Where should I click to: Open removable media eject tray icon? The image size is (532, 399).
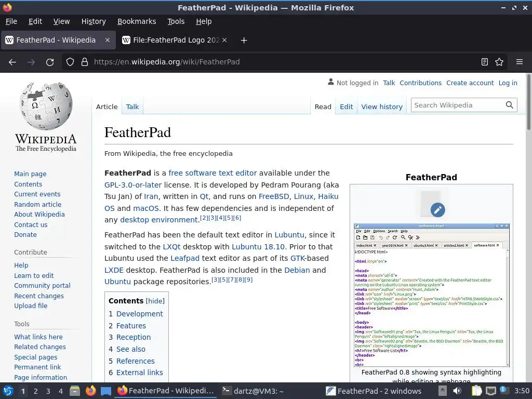pos(443,391)
